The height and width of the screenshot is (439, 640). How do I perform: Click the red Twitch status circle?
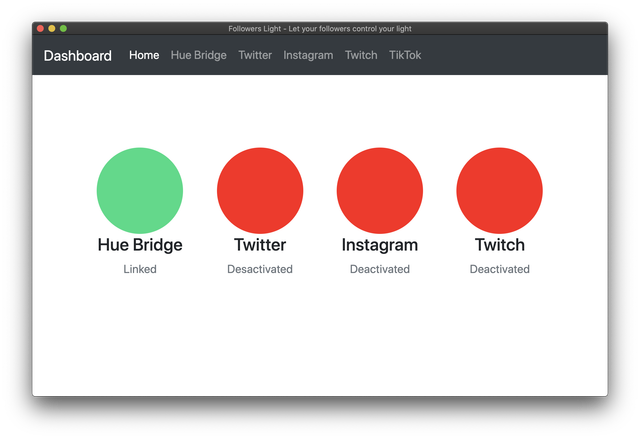(500, 191)
